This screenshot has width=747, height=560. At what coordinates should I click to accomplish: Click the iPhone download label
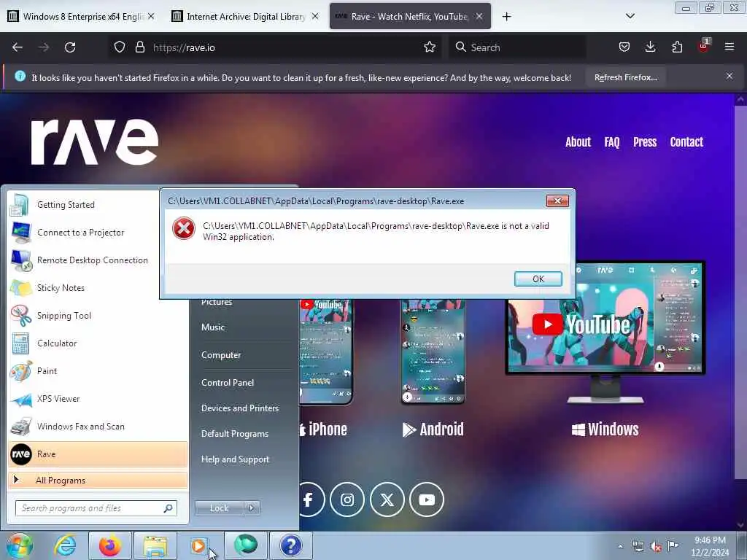[323, 429]
